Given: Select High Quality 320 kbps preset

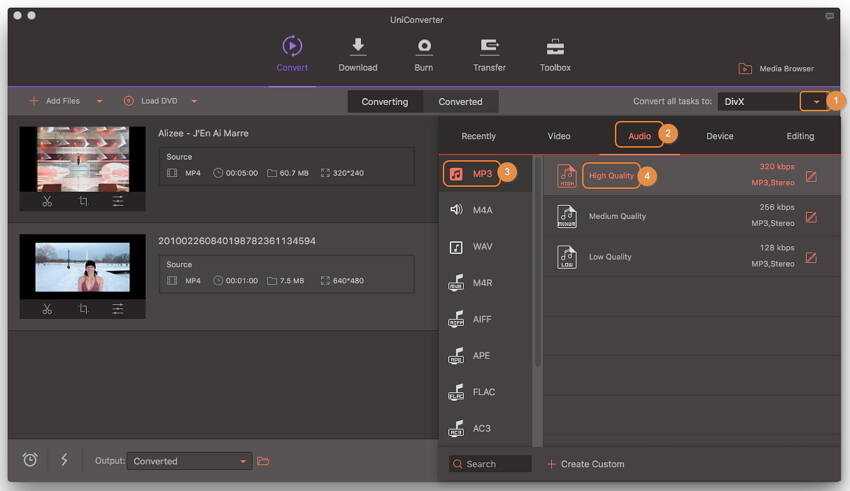Looking at the screenshot, I should 692,176.
